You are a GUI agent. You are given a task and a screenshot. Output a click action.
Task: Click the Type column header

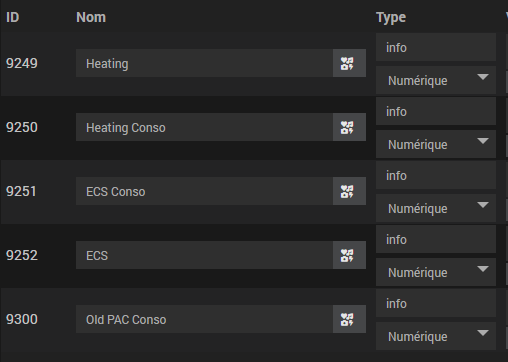391,18
